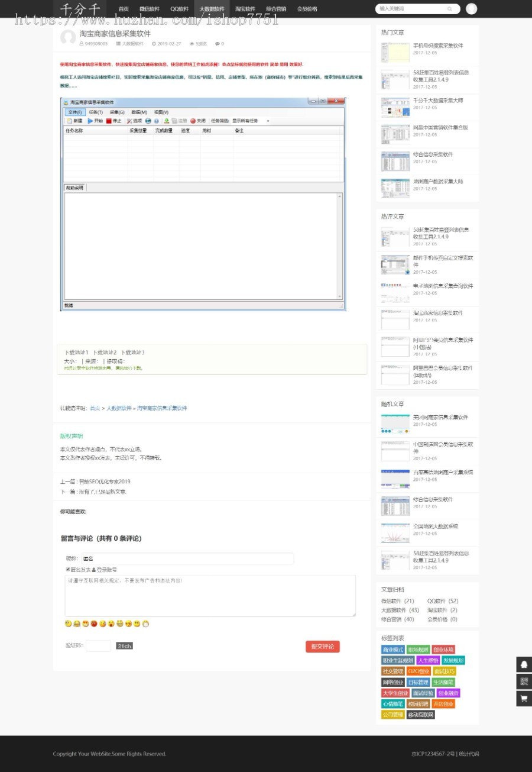Screen dimensions: 532x772
Task: Open archive QQ软件 (52)
Action: click(443, 601)
